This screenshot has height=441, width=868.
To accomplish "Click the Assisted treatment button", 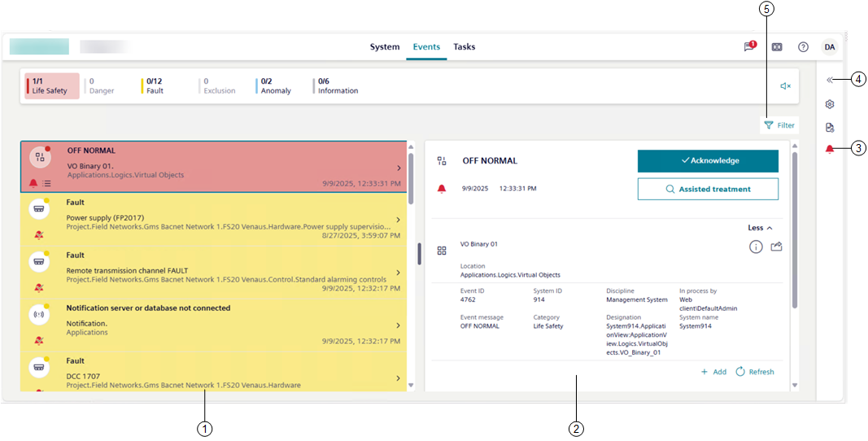I will click(708, 189).
